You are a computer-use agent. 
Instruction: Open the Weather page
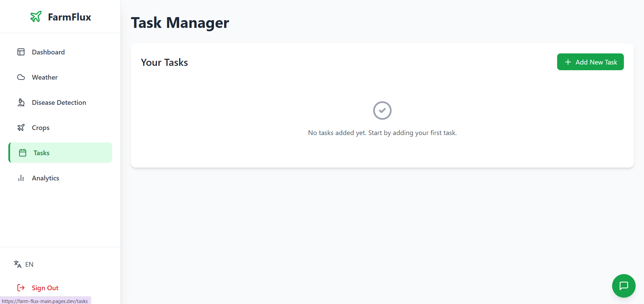point(45,77)
